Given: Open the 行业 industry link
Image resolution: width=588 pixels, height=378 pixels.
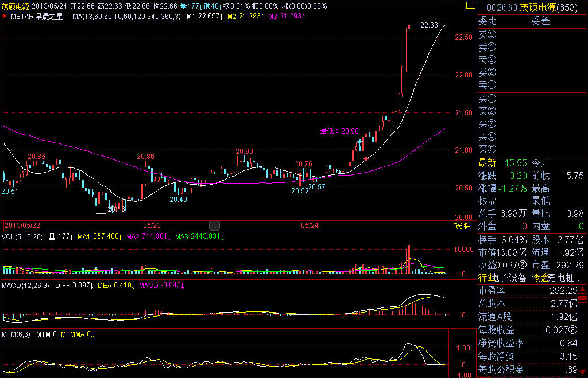Looking at the screenshot, I should coord(485,278).
